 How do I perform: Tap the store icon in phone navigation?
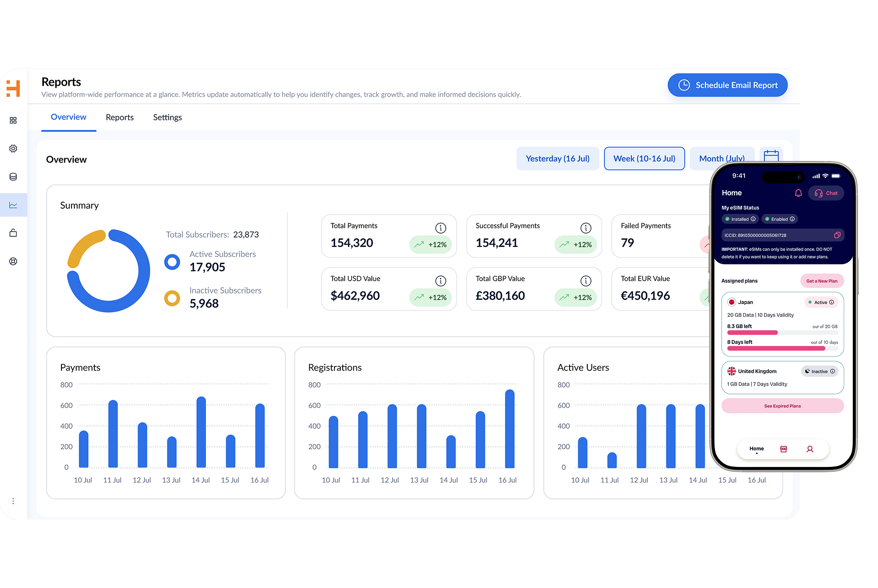click(784, 449)
